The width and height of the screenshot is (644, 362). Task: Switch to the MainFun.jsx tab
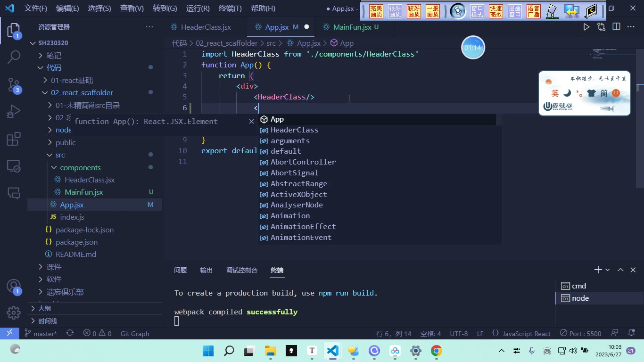click(x=356, y=27)
